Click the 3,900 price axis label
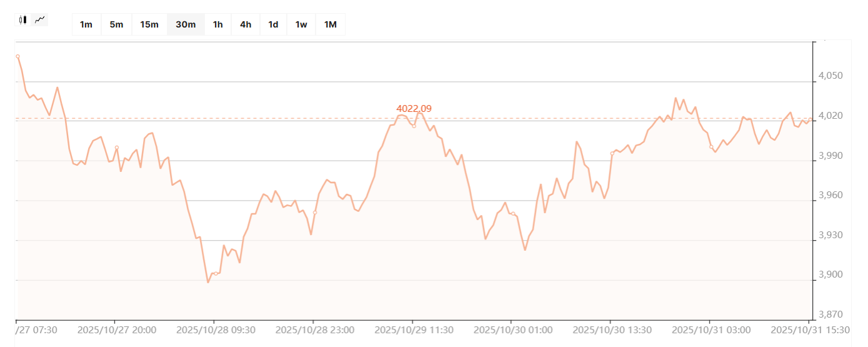 829,275
